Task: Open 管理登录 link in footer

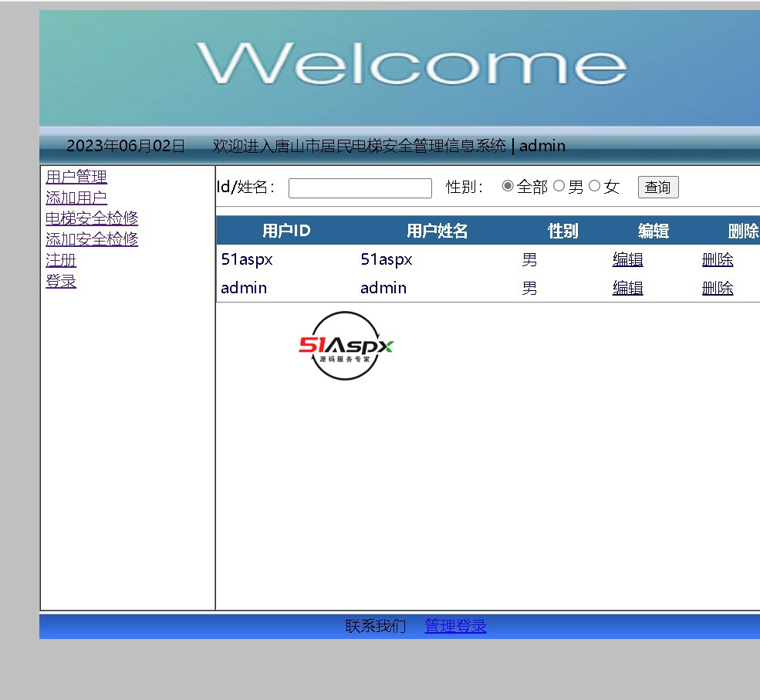Action: [455, 626]
